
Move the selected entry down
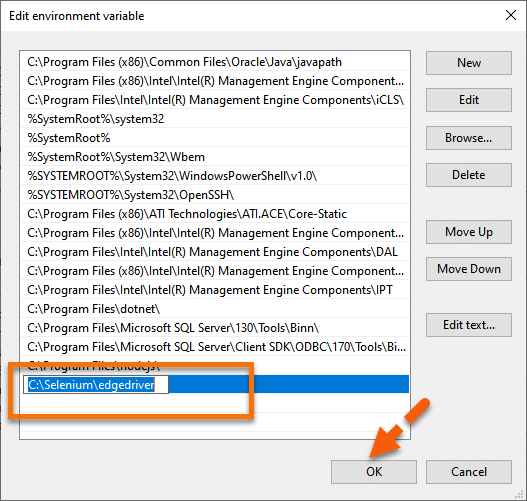(469, 269)
